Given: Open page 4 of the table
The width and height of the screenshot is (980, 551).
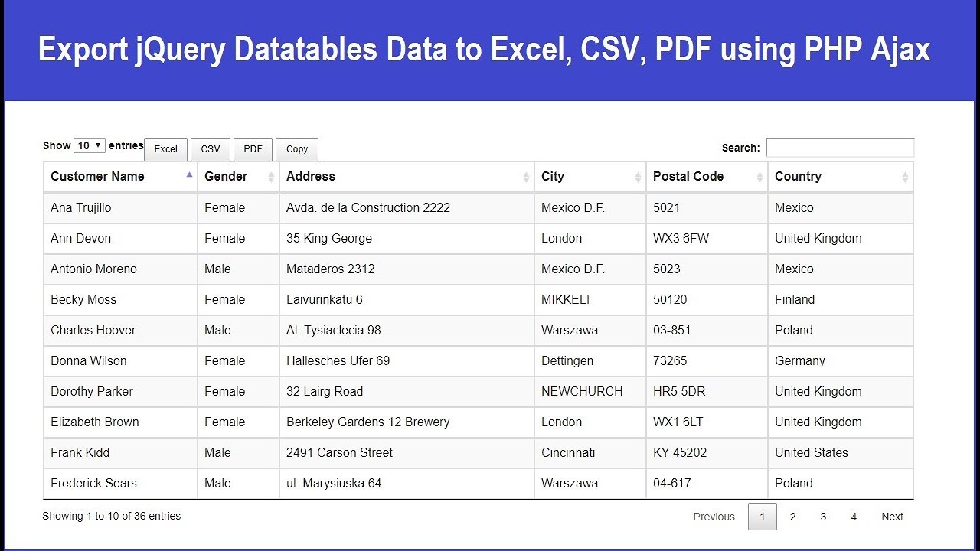Looking at the screenshot, I should click(854, 517).
